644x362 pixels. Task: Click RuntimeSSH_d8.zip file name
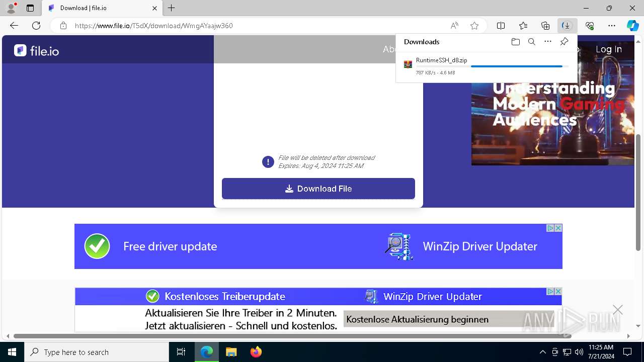[441, 60]
